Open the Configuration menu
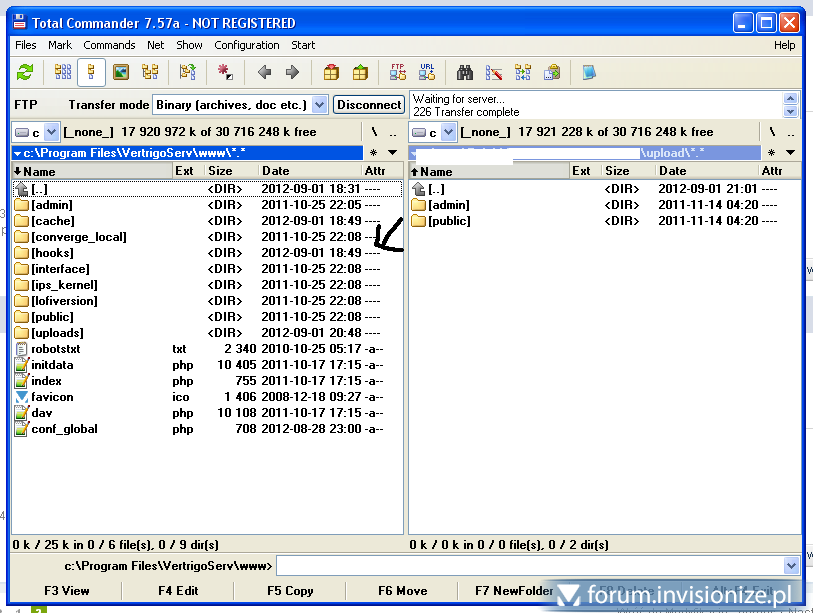Screen dimensions: 813x613 247,45
